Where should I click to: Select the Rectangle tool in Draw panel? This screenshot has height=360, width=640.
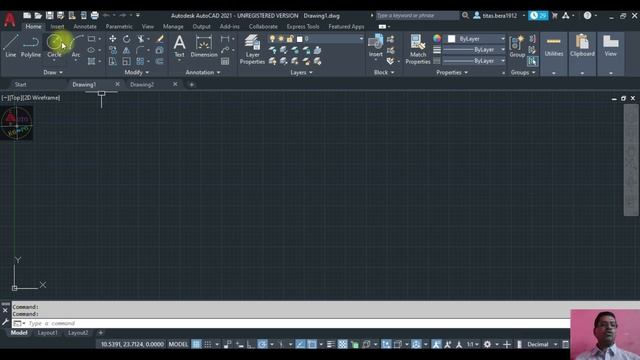pyautogui.click(x=91, y=39)
